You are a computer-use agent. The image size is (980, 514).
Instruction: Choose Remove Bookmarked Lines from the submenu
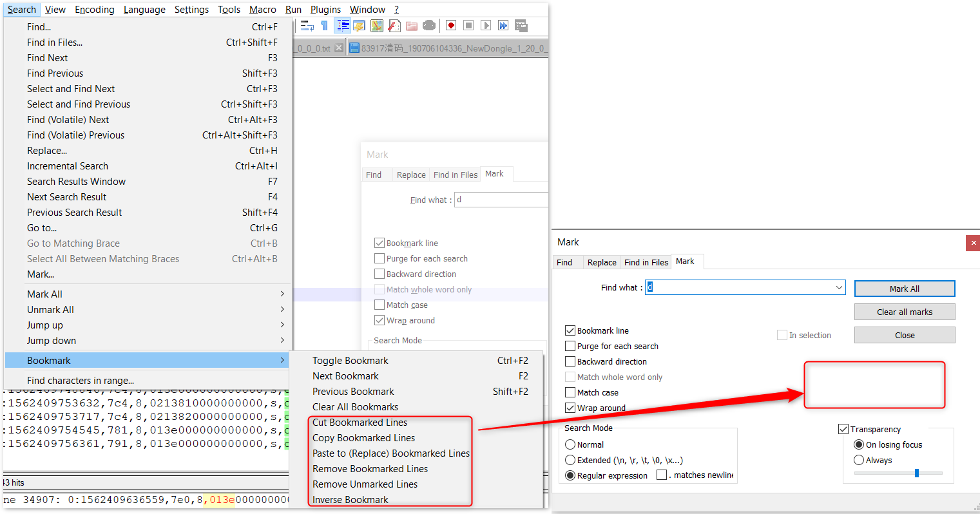coord(370,469)
